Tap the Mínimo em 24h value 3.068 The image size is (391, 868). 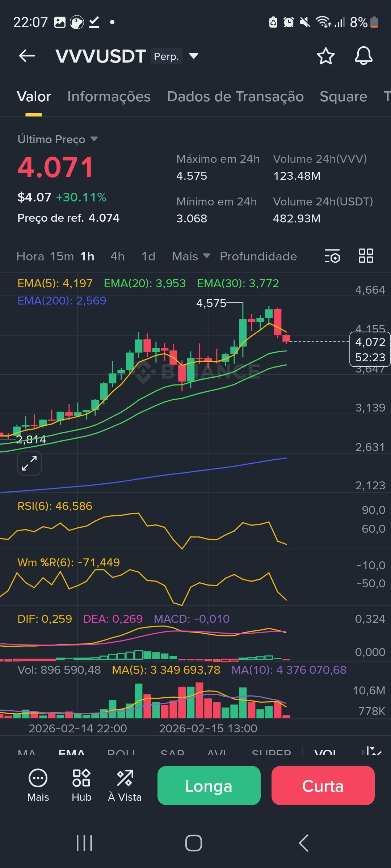point(192,218)
